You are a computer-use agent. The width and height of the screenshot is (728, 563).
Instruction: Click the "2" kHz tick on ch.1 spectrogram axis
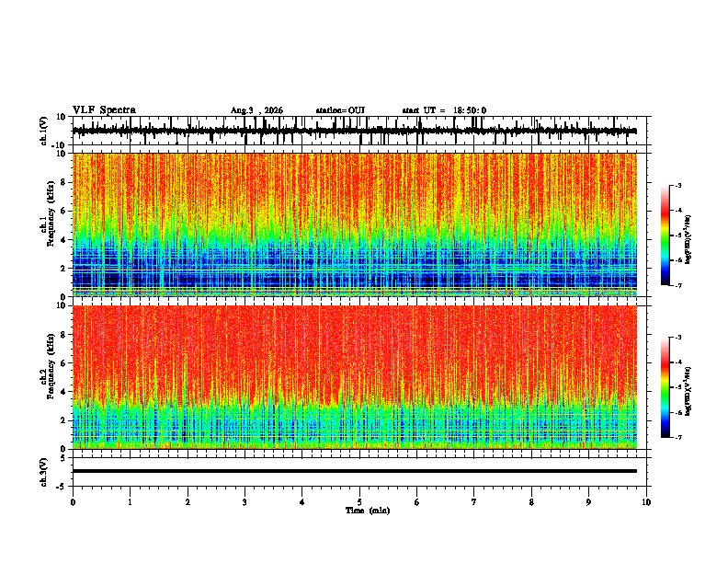pyautogui.click(x=63, y=268)
